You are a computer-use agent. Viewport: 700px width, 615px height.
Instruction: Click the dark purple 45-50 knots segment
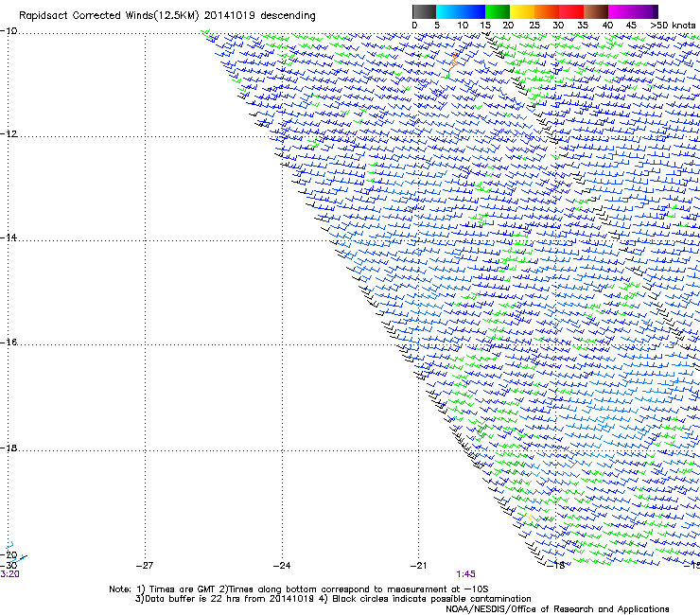click(x=645, y=11)
